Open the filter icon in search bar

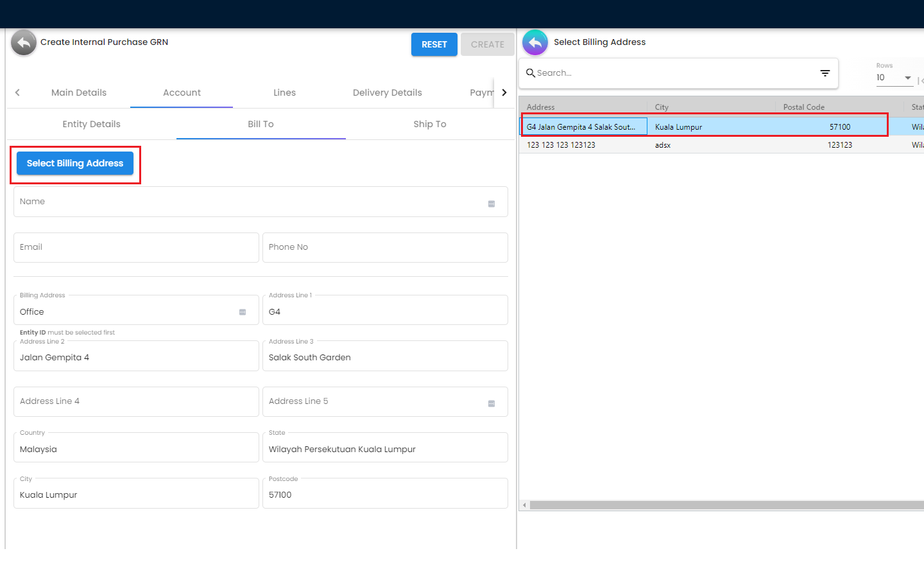825,73
